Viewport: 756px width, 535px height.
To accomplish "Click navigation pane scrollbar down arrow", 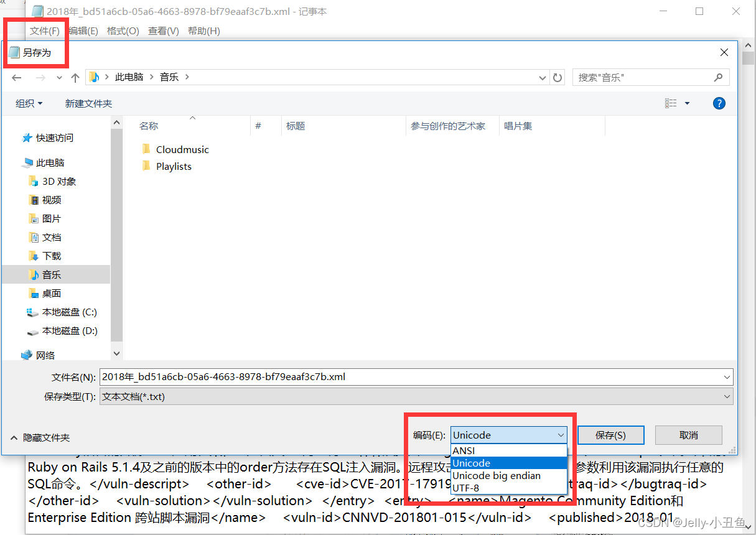I will [116, 353].
